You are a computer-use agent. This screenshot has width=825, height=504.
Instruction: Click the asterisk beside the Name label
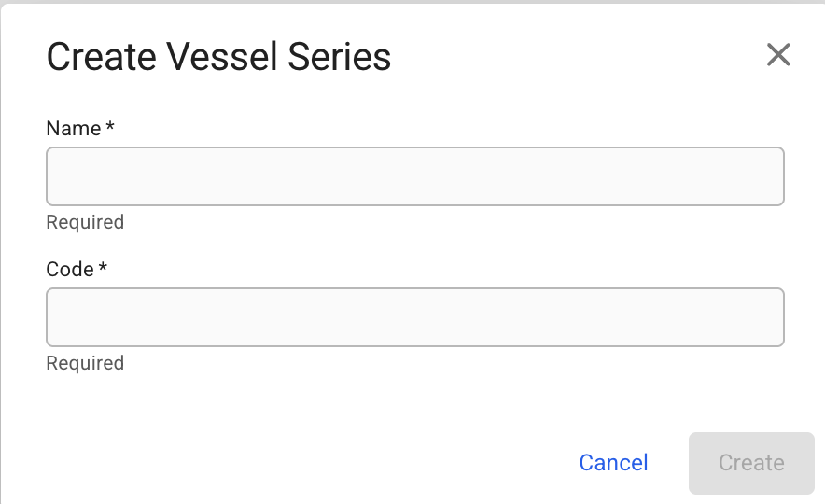(110, 127)
